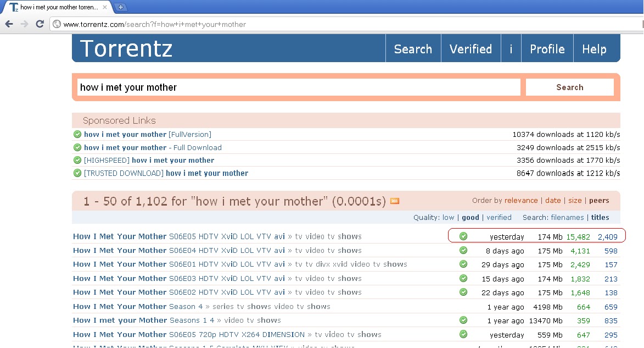Set quality filter to verified

click(x=499, y=217)
